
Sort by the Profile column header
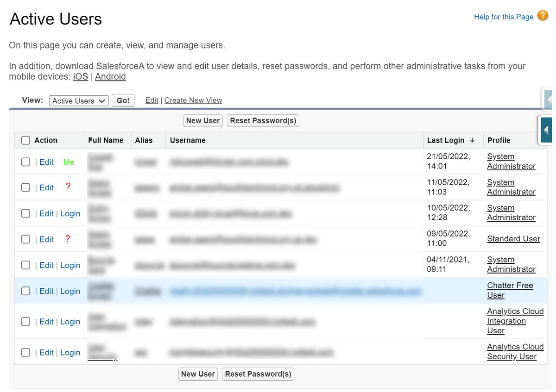[499, 140]
